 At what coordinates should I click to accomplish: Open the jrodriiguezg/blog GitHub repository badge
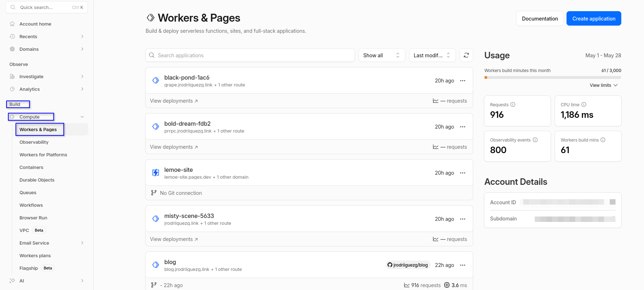[x=408, y=265]
